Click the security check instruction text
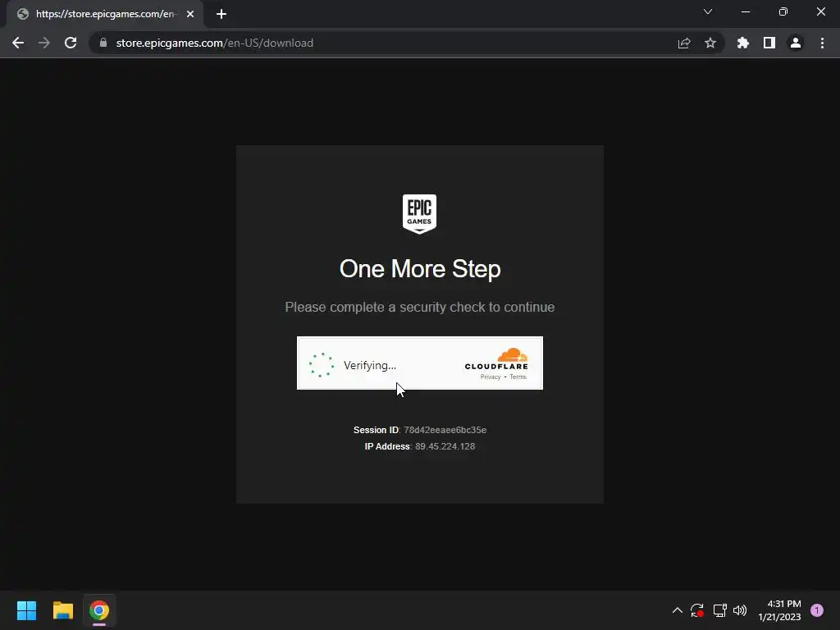This screenshot has width=840, height=630. click(420, 307)
